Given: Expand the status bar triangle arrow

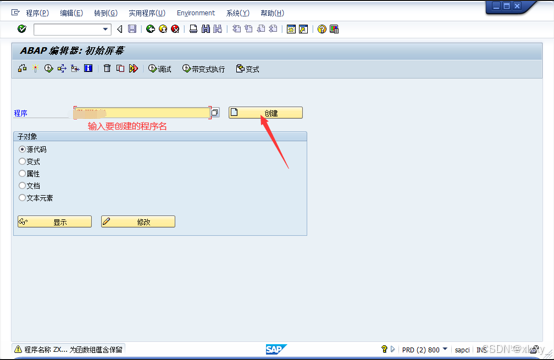Looking at the screenshot, I should point(393,349).
